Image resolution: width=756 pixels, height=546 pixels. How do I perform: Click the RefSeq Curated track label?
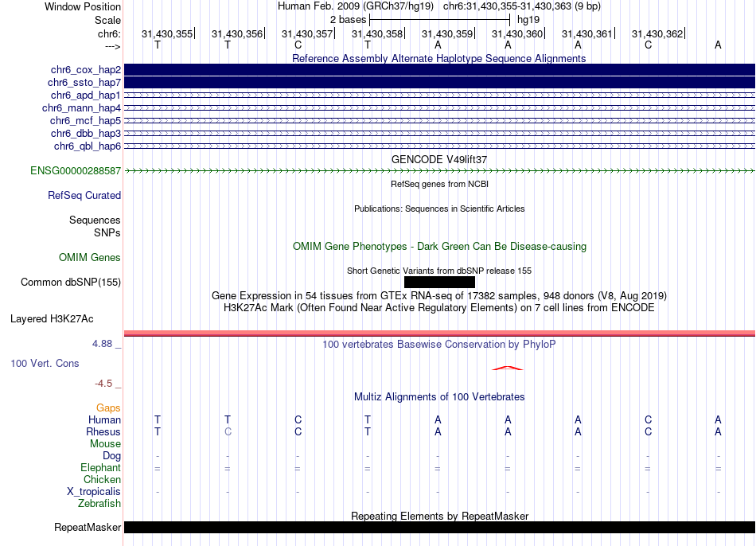84,195
